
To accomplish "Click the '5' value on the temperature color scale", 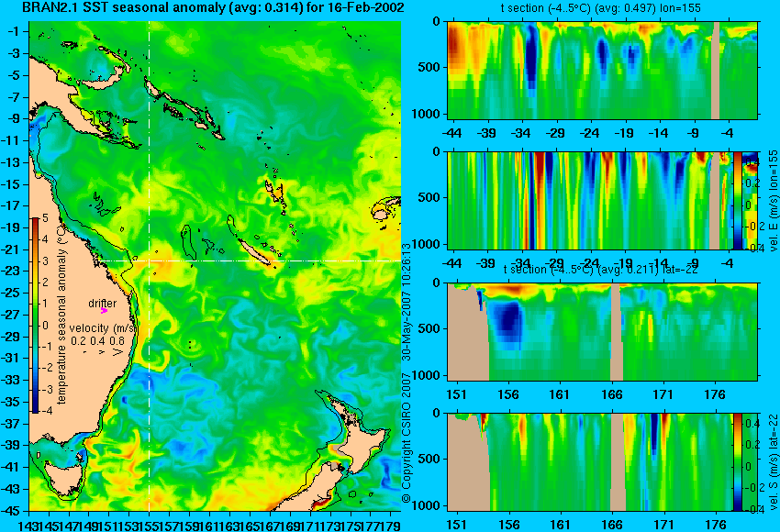I will point(45,218).
